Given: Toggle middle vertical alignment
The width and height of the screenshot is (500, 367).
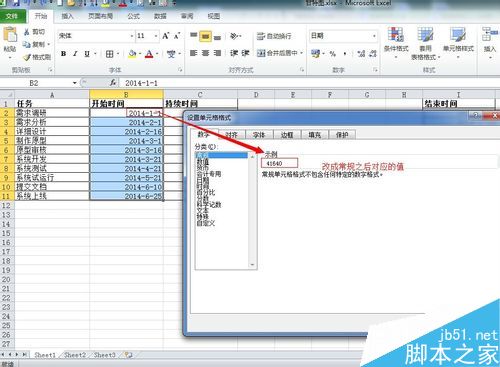Looking at the screenshot, I should tap(205, 36).
